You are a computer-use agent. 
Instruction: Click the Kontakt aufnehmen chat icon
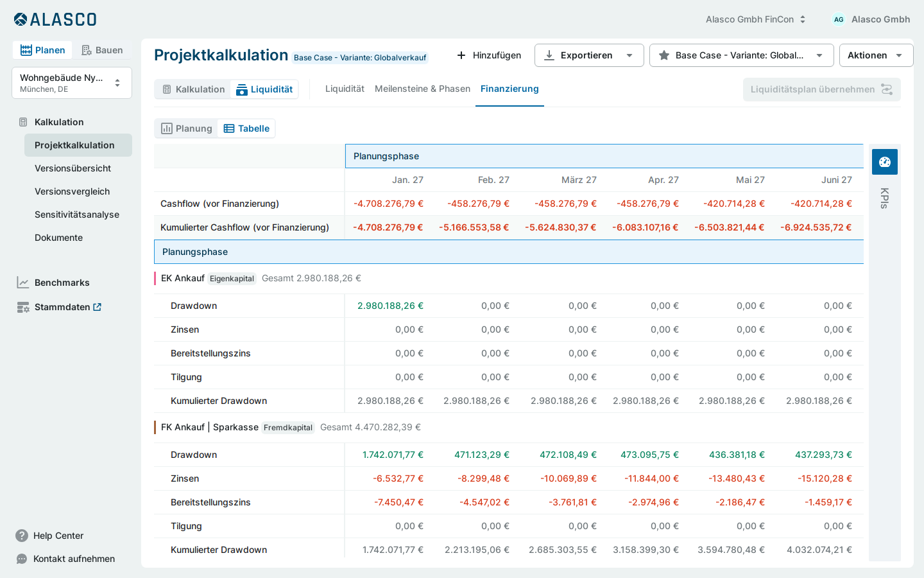coord(22,559)
